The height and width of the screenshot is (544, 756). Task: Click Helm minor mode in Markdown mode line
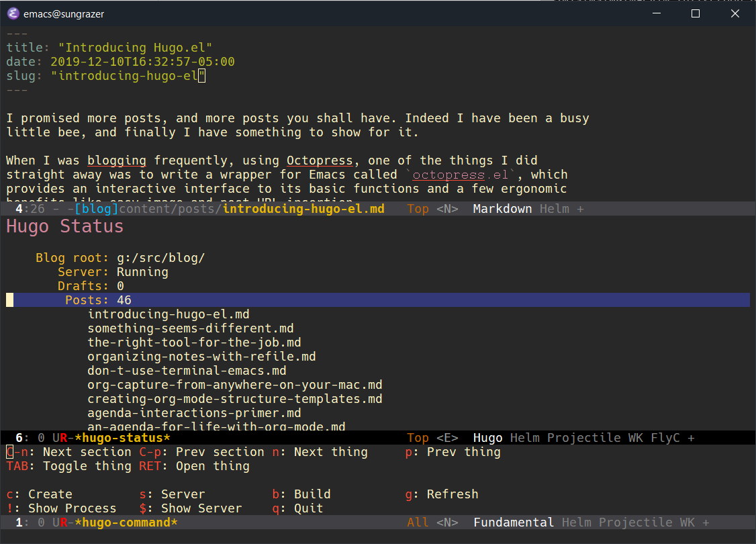[554, 209]
